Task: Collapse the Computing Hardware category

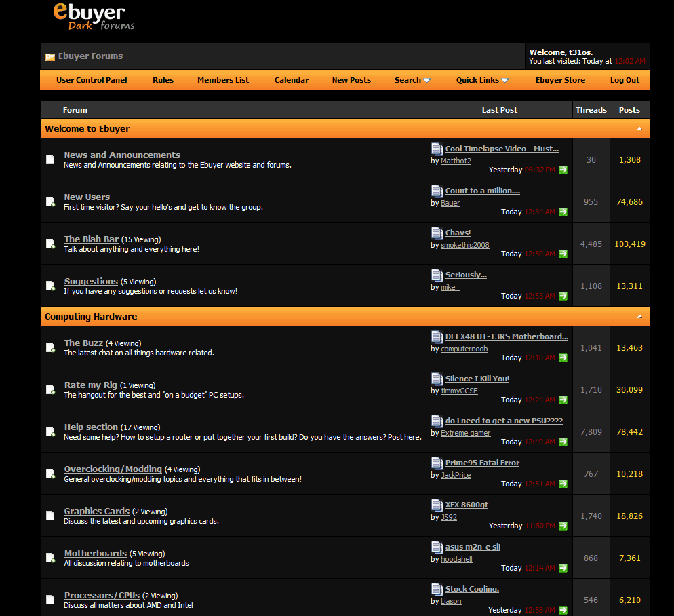Action: 639,317
